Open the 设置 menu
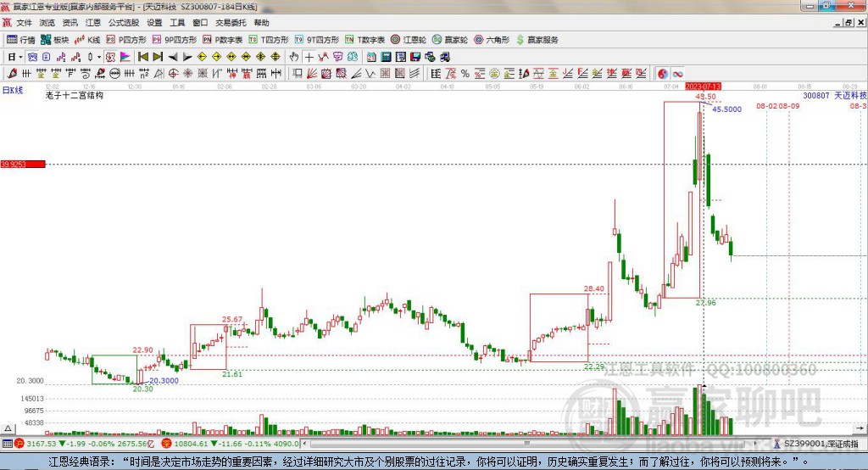The width and height of the screenshot is (868, 470). [x=154, y=23]
